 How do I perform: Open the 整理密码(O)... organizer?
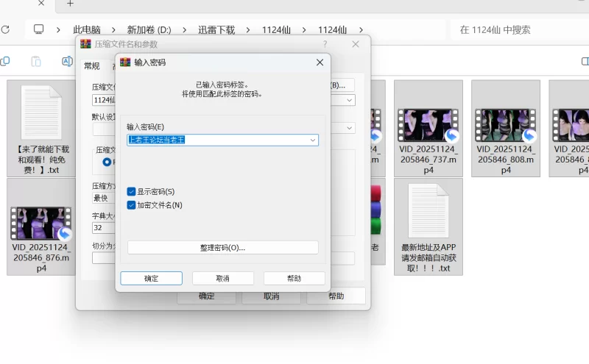(x=223, y=248)
